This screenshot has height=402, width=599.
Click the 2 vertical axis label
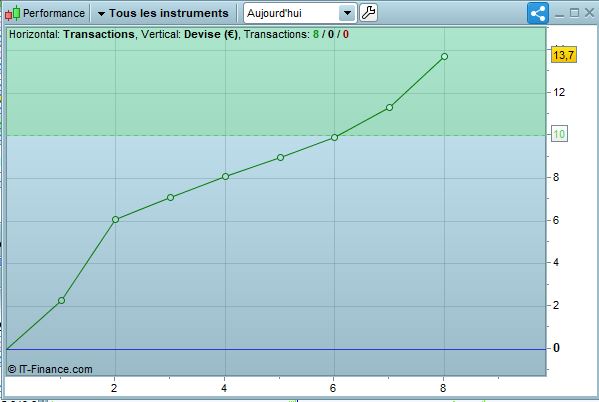pos(556,305)
